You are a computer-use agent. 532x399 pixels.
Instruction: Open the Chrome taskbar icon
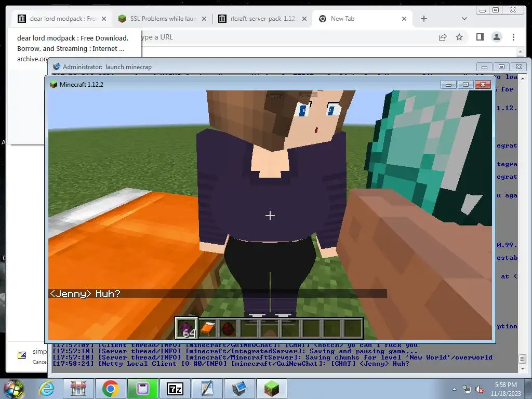[x=110, y=389]
